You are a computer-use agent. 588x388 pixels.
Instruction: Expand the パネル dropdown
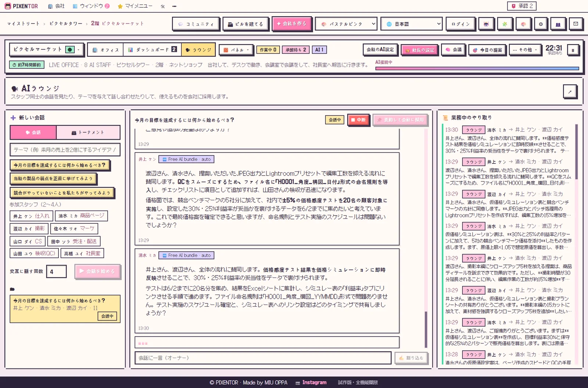(x=236, y=50)
